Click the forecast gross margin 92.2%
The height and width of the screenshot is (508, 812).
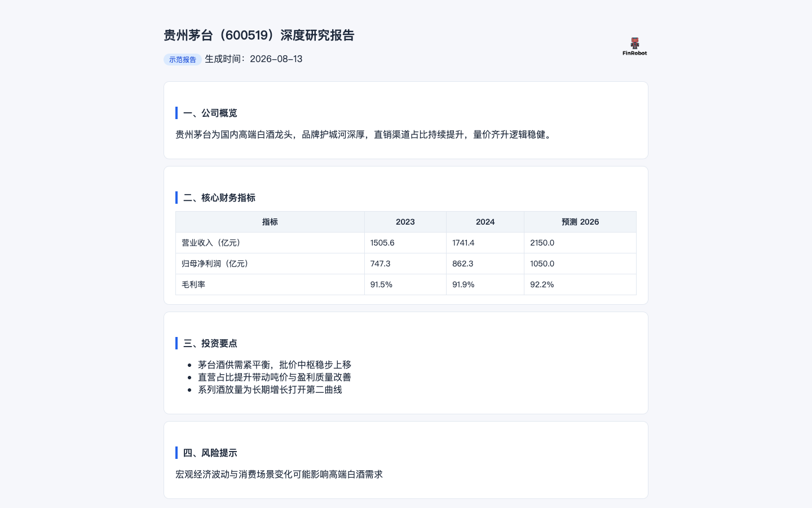tap(542, 284)
